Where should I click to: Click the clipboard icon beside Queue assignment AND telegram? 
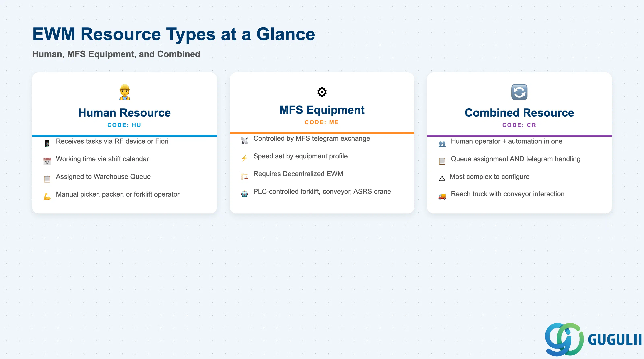(442, 161)
